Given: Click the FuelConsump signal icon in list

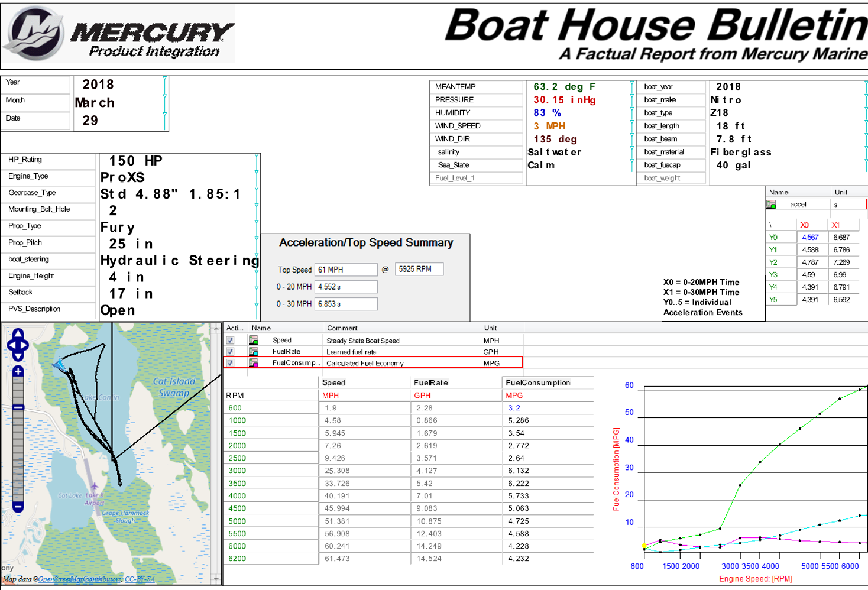Looking at the screenshot, I should [x=254, y=362].
